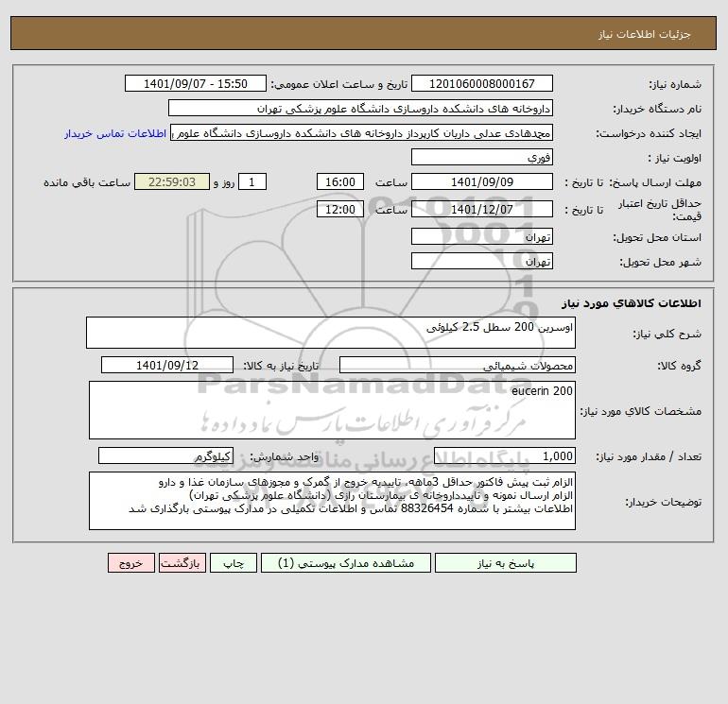
Task: Click the validity time field 12:00
Action: (339, 209)
